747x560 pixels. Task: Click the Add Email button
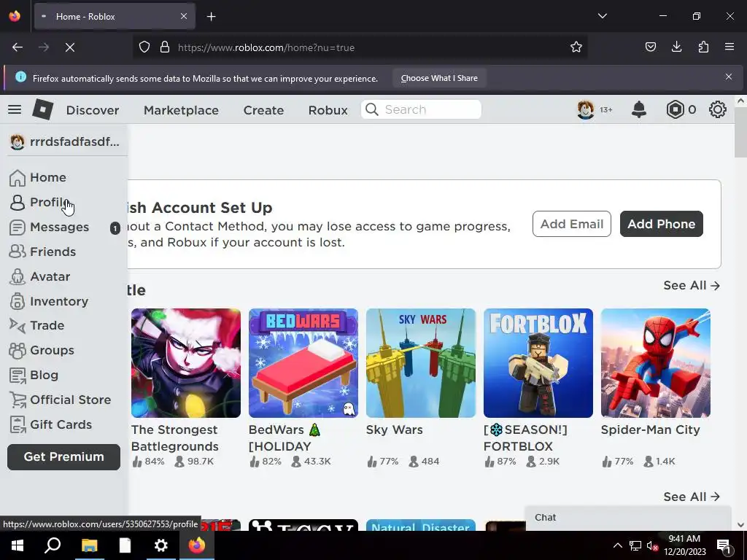(x=572, y=224)
